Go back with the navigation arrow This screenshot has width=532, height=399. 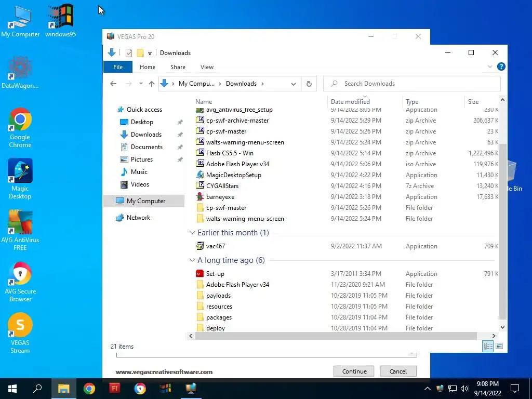tap(113, 84)
